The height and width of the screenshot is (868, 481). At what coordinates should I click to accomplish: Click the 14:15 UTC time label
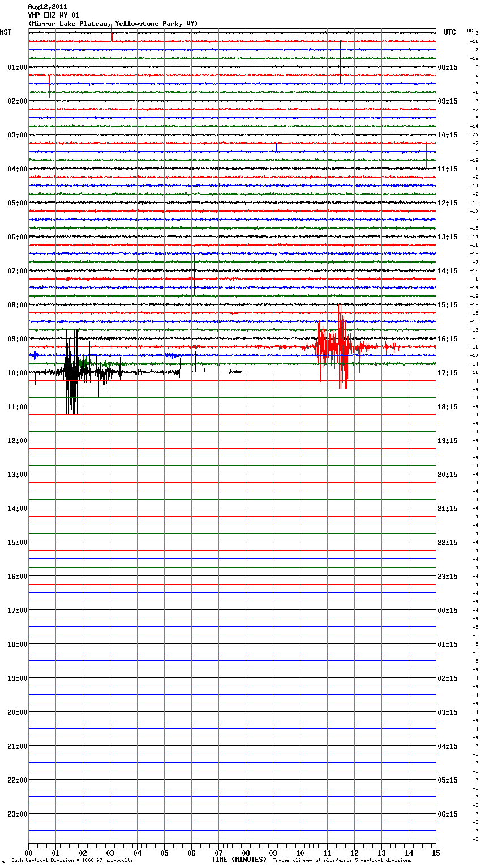pos(448,271)
